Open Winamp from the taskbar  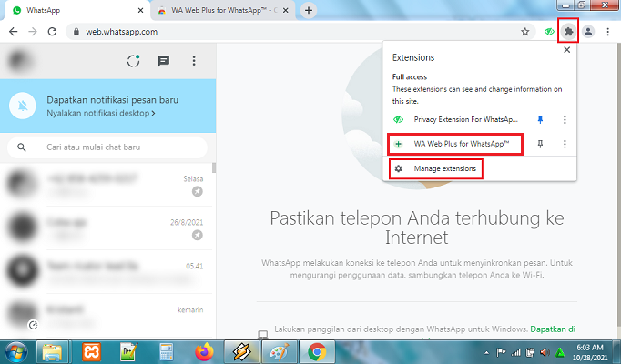click(x=241, y=352)
